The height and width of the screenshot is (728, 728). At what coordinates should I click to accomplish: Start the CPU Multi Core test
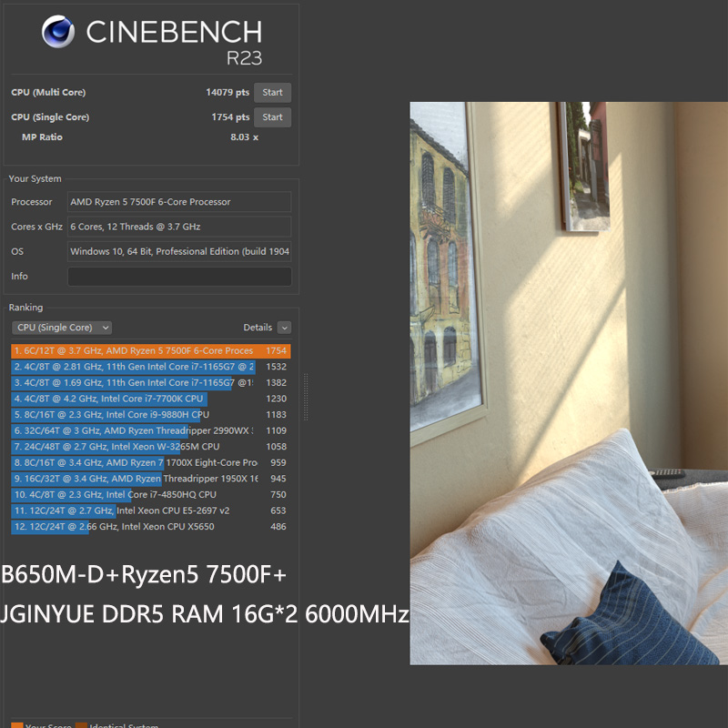(x=272, y=93)
